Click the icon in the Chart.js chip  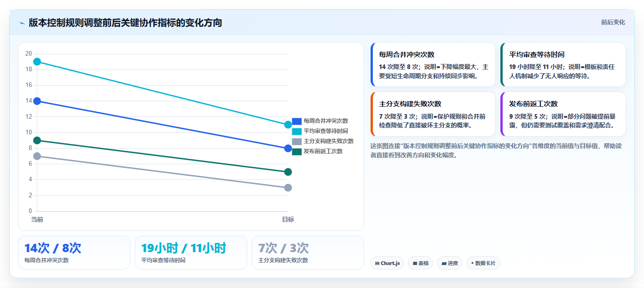[377, 264]
